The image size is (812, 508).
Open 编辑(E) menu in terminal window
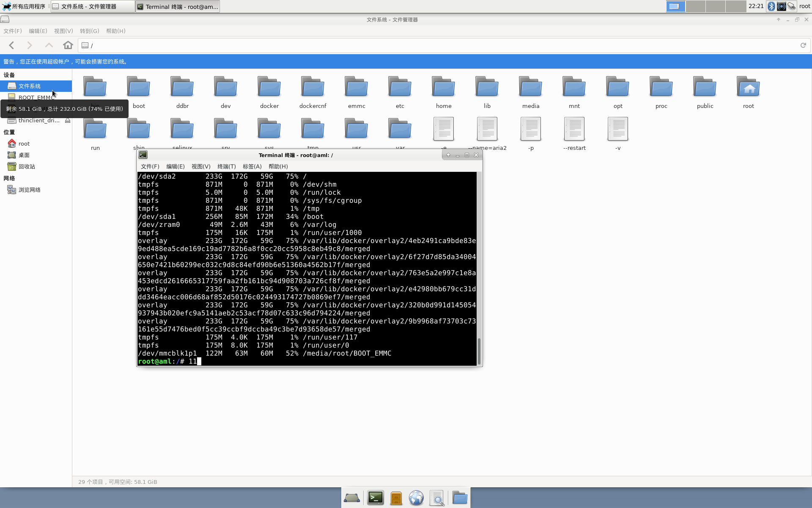[176, 166]
